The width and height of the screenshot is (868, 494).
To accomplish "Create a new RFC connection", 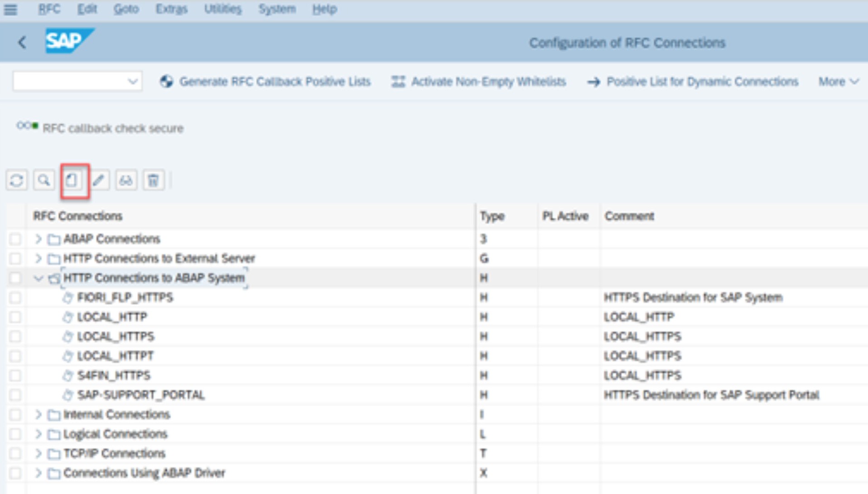I will (x=72, y=180).
